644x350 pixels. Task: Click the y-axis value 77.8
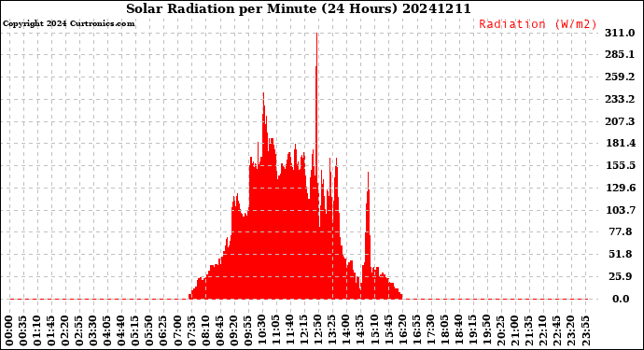point(621,232)
